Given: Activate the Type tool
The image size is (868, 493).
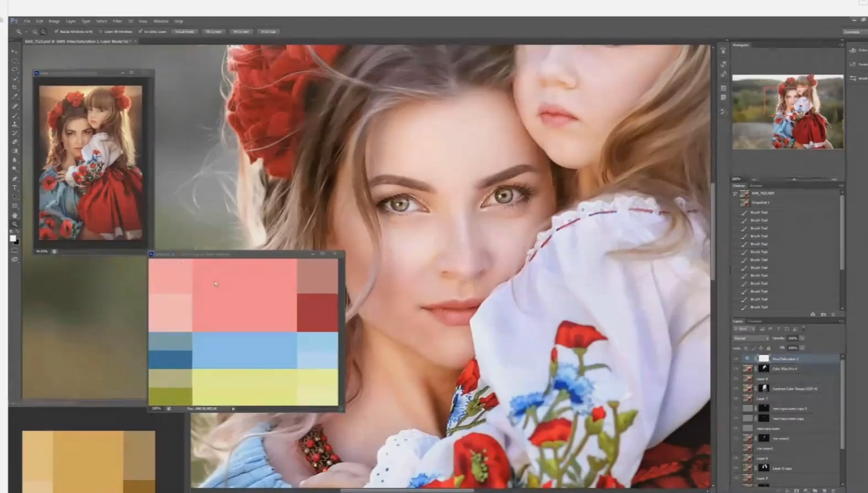Looking at the screenshot, I should point(15,188).
